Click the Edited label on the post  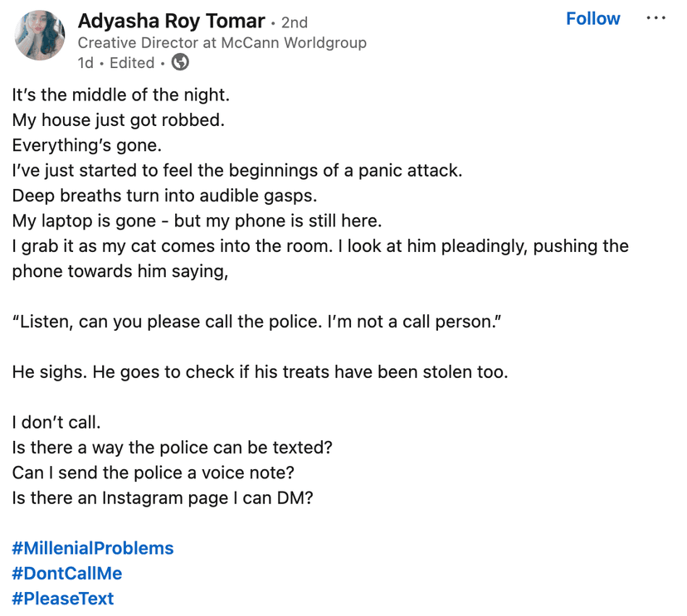click(x=132, y=63)
